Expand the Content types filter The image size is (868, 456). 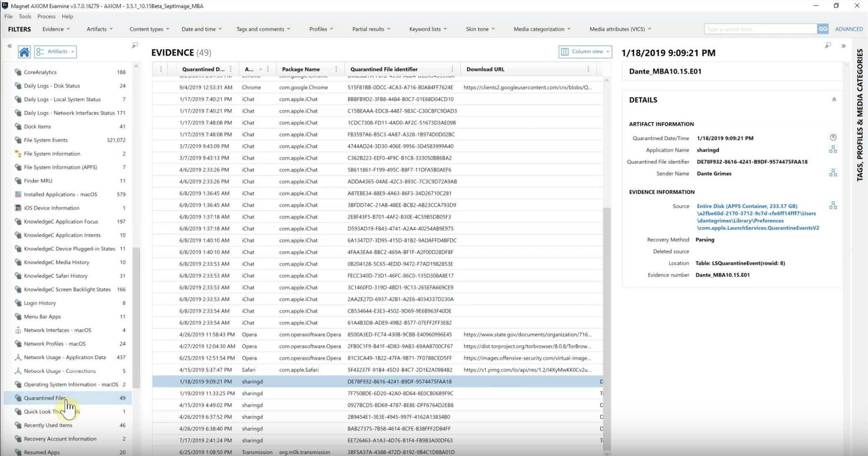click(x=149, y=29)
